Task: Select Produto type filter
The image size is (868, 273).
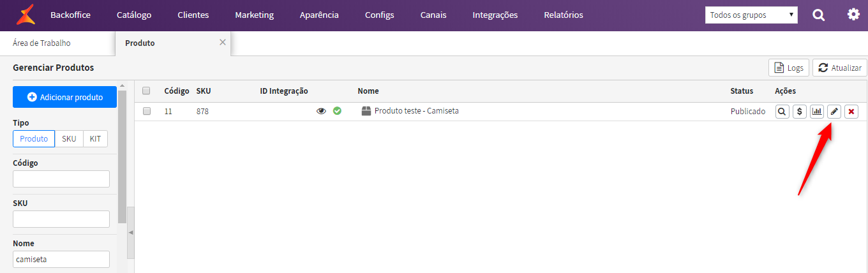Action: pos(34,139)
